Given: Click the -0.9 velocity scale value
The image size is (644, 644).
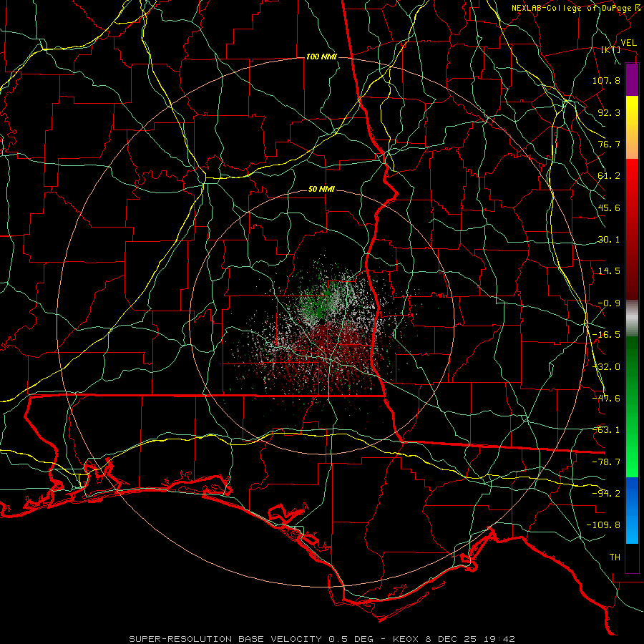Looking at the screenshot, I should pyautogui.click(x=609, y=303).
